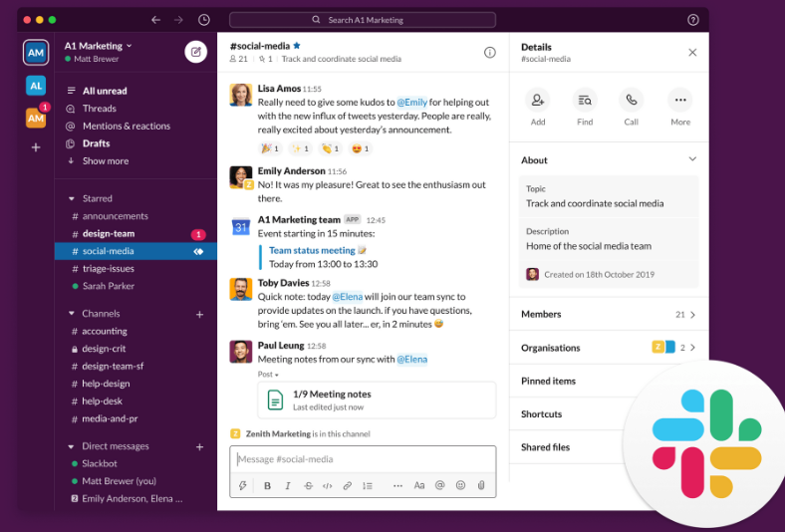Collapse the About section chevron
The image size is (785, 532).
point(692,159)
